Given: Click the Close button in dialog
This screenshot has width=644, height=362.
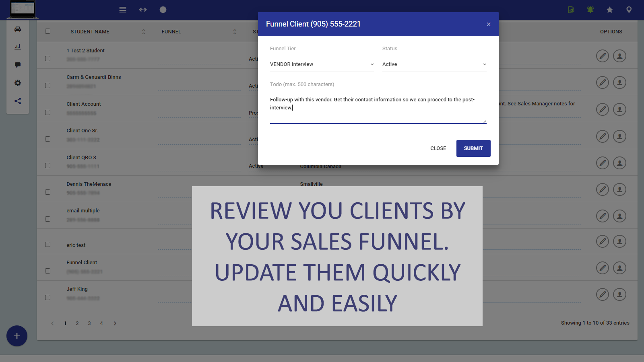Looking at the screenshot, I should coord(438,148).
